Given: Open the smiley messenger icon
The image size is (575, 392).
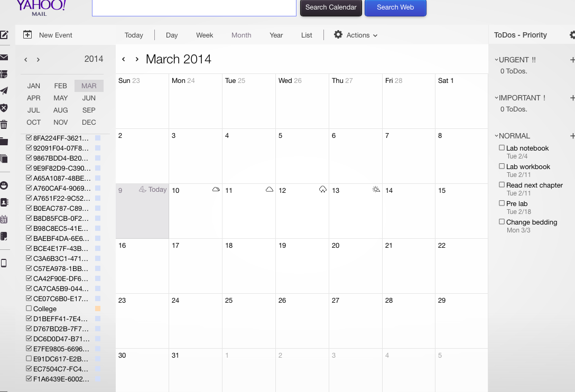Looking at the screenshot, I should tap(4, 185).
